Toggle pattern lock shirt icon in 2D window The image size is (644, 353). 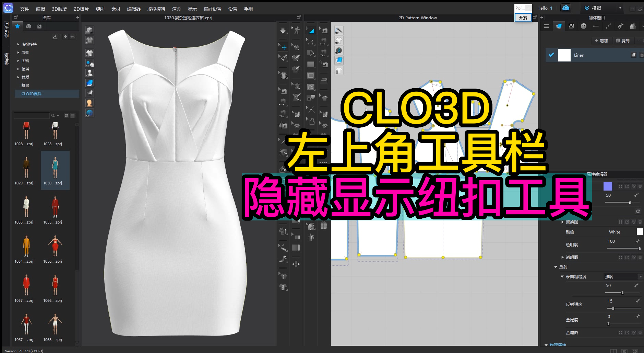pos(339,70)
